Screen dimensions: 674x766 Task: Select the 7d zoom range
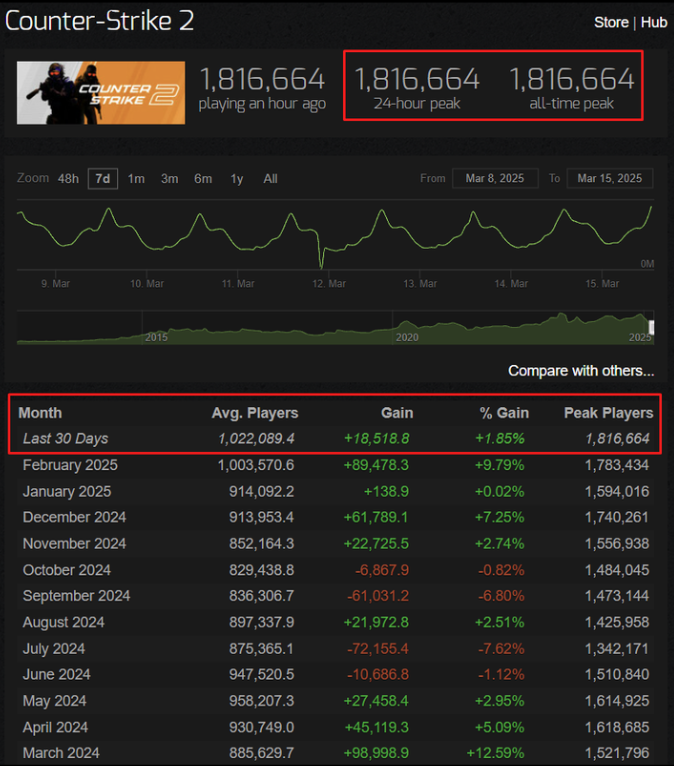click(x=103, y=179)
